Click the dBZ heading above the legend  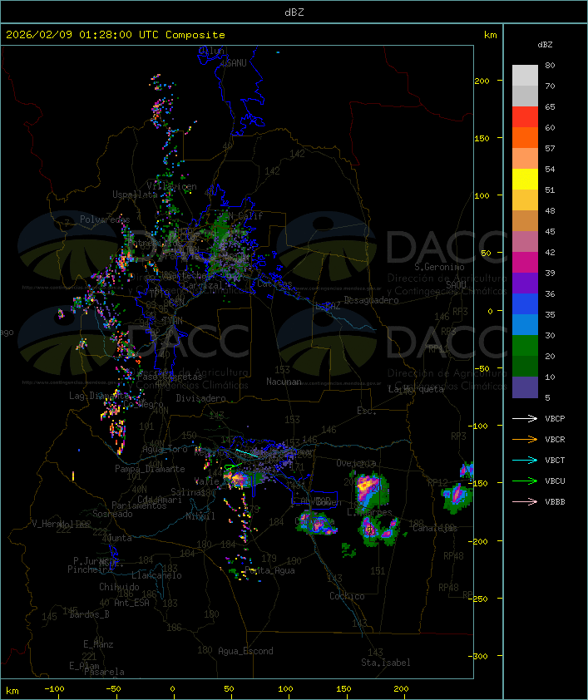pyautogui.click(x=545, y=45)
